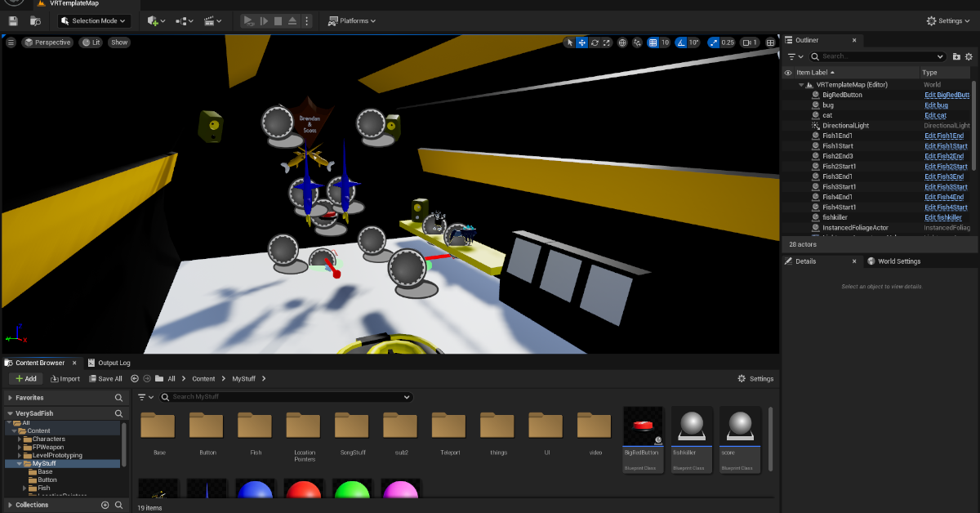Screen dimensions: 980x513
Task: Toggle grid snapping in the viewport
Action: coord(653,42)
